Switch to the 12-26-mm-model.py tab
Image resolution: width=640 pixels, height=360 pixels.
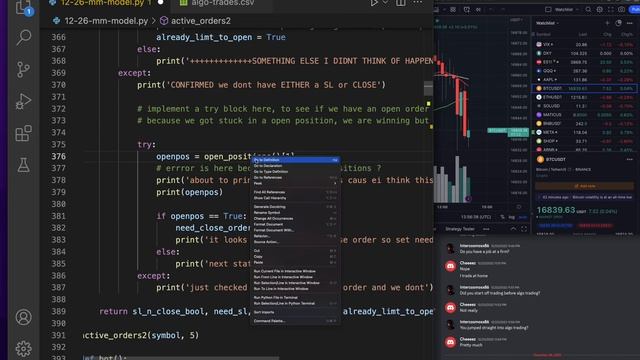105,3
